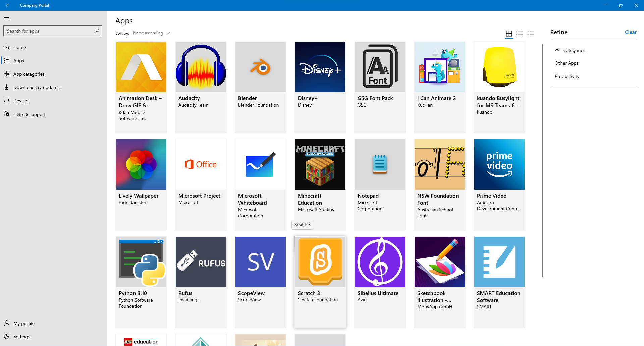Image resolution: width=644 pixels, height=346 pixels.
Task: Click the Scratch Foundation publisher text
Action: click(x=318, y=300)
